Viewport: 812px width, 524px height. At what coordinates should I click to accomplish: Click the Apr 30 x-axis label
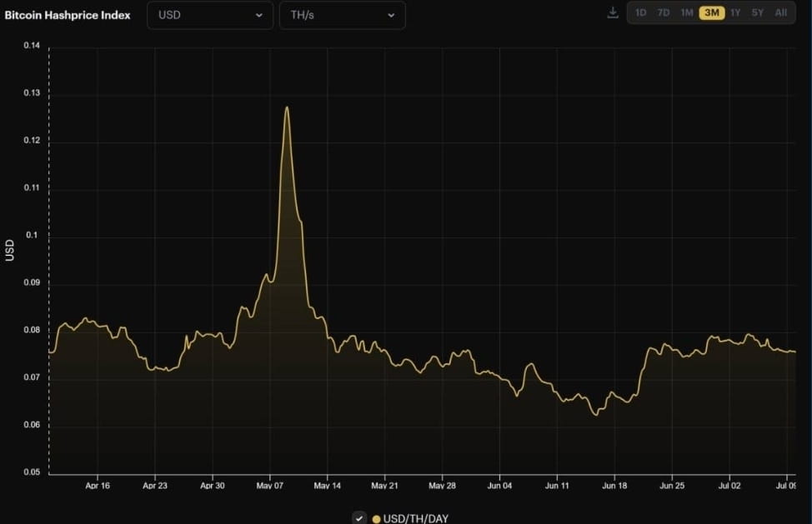click(213, 486)
